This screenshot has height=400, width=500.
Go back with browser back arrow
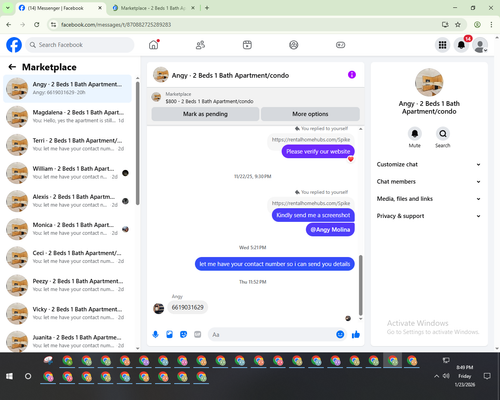pos(9,25)
